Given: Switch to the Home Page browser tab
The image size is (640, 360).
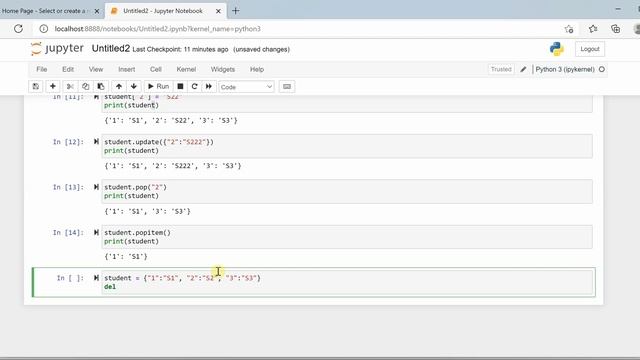Looking at the screenshot, I should point(45,11).
